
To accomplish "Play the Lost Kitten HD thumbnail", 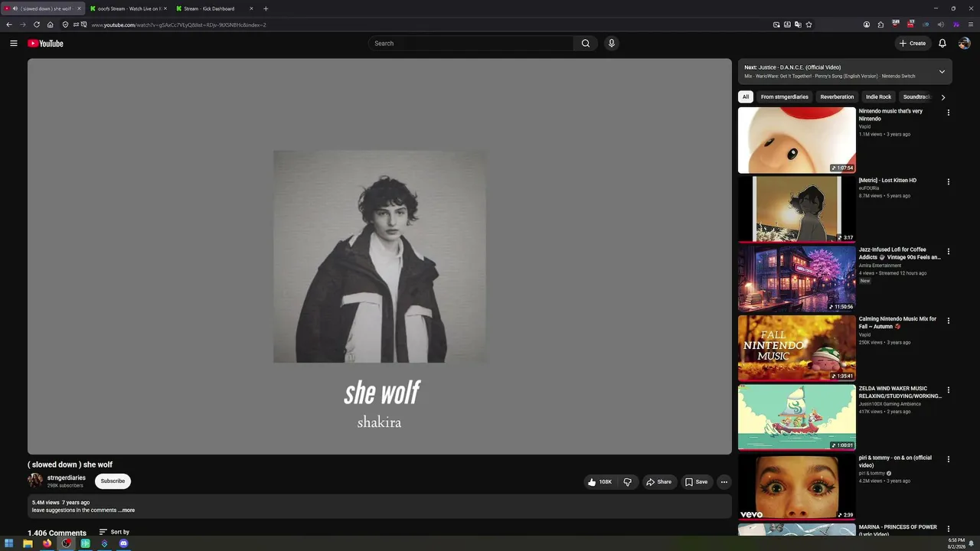I will pos(797,210).
